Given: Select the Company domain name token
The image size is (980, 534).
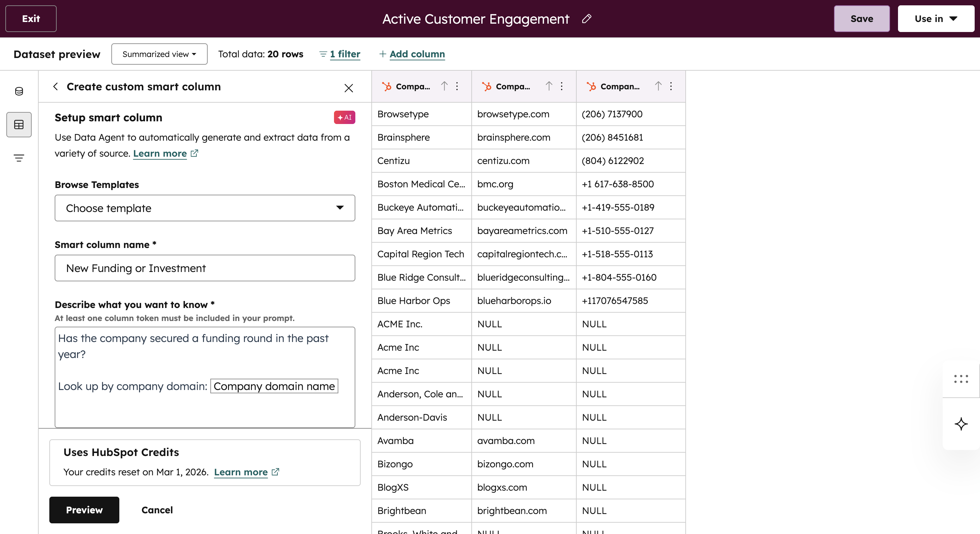Looking at the screenshot, I should click(x=274, y=386).
